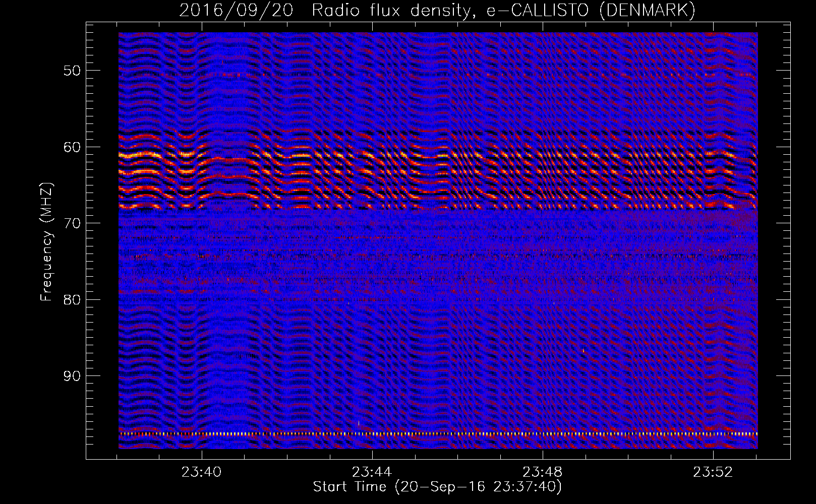Screen dimensions: 816x504
Task: Click the "80" frequency tick label
Action: click(72, 300)
